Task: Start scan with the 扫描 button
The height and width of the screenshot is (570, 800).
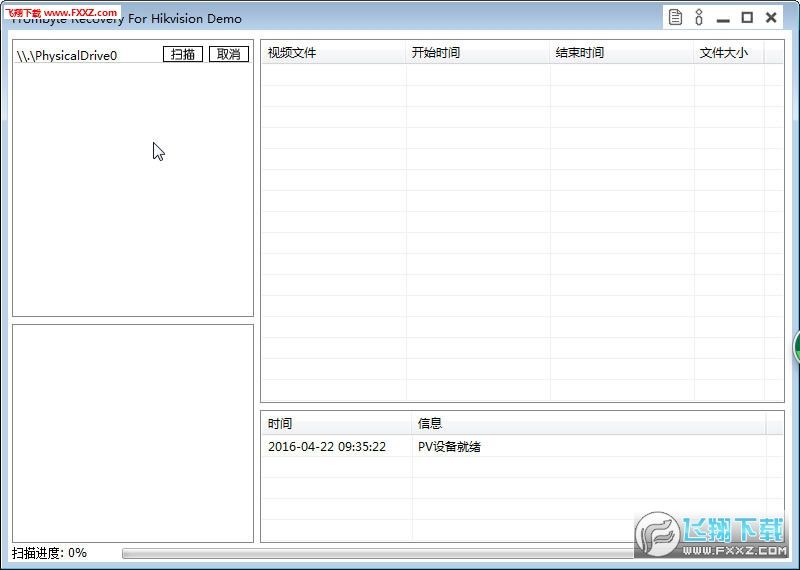Action: pyautogui.click(x=183, y=54)
